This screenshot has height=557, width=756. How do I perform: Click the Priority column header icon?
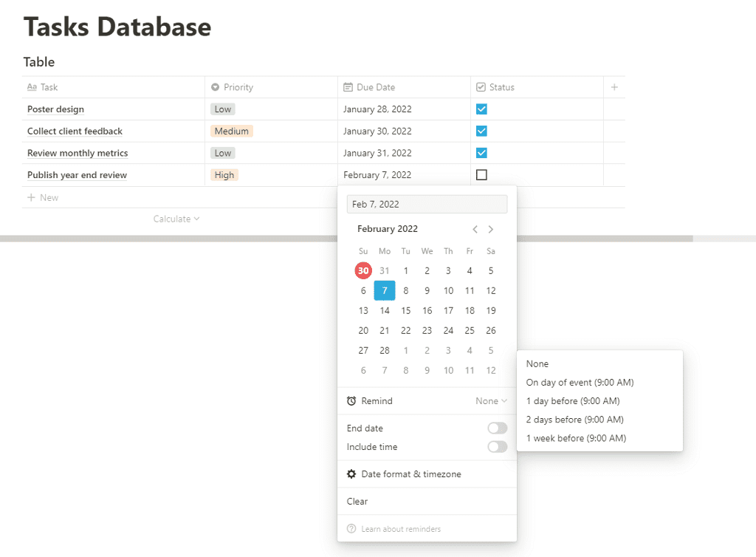[x=216, y=87]
